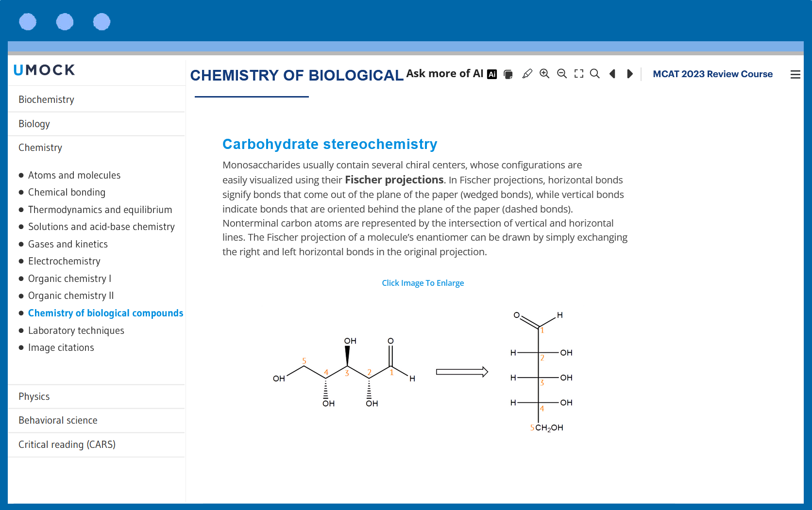
Task: Expand the Critical reading (CARS) section
Action: point(96,444)
